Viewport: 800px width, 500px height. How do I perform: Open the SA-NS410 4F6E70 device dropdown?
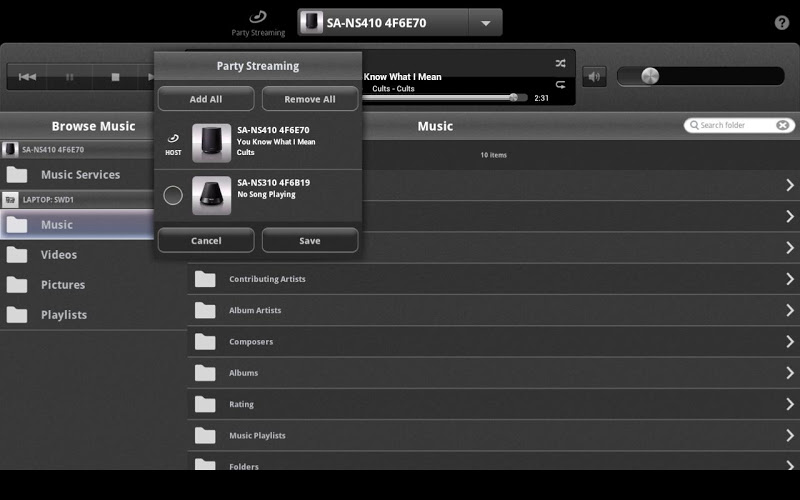point(485,23)
